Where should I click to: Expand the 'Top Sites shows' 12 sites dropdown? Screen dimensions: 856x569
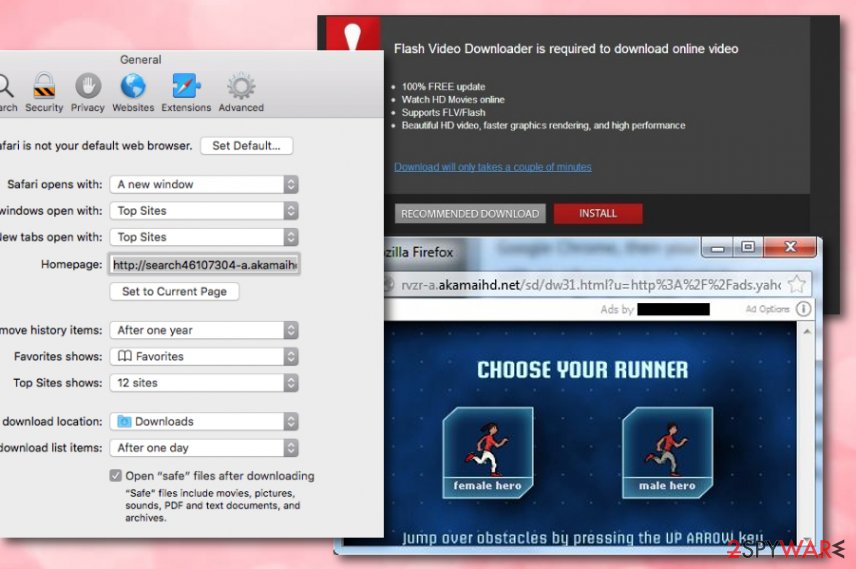(204, 383)
